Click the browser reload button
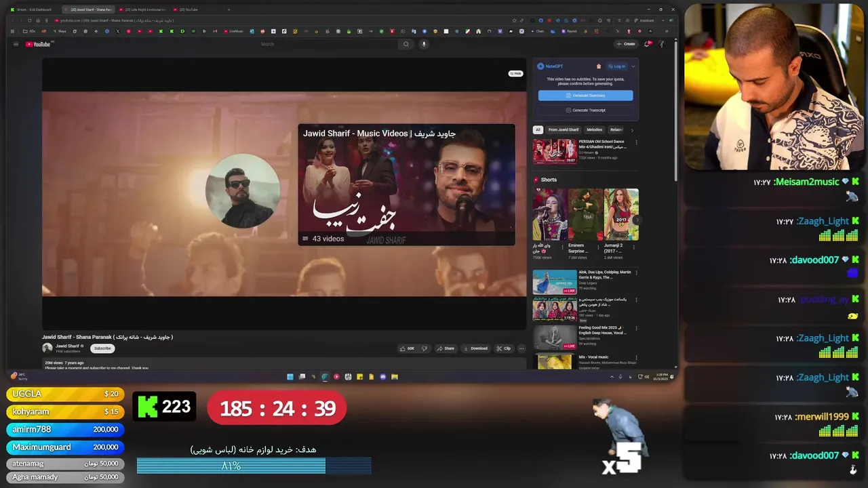The image size is (868, 488). tap(29, 20)
